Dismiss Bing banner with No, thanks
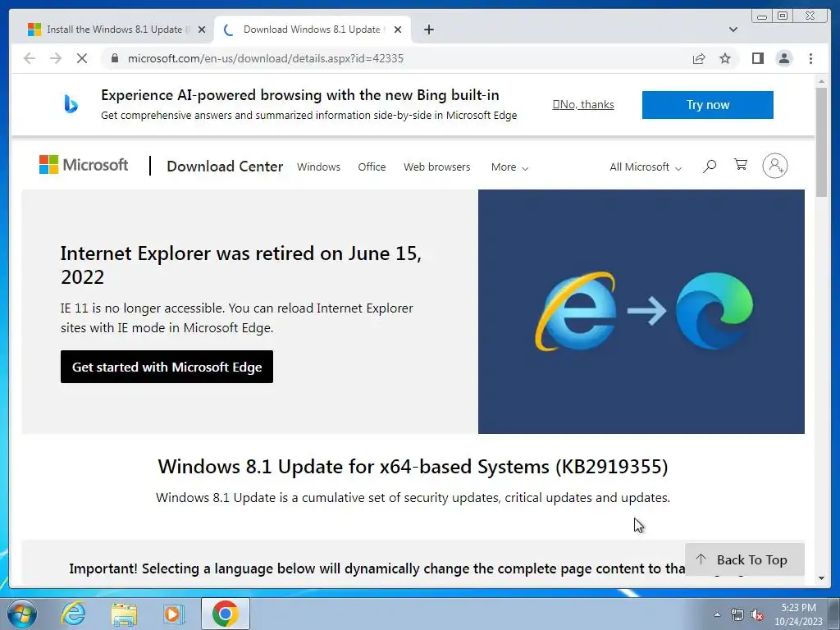 point(583,104)
